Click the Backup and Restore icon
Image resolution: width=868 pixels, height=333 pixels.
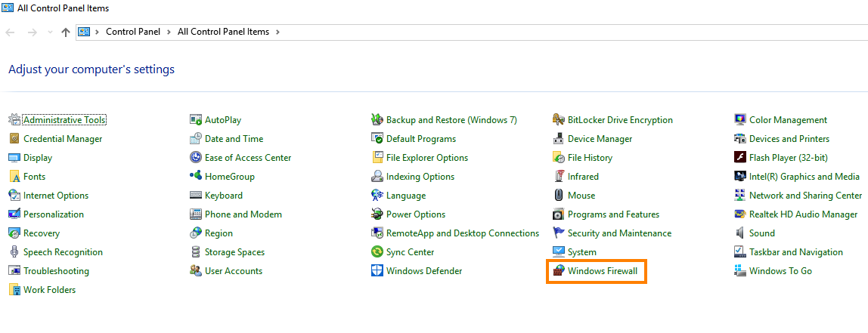click(x=377, y=120)
